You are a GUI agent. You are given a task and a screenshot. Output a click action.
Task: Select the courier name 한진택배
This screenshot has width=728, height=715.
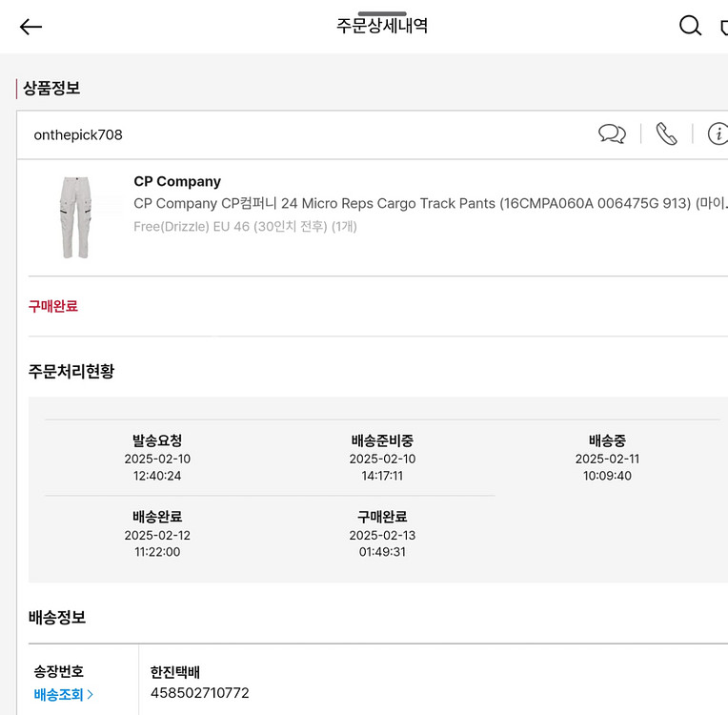tap(175, 672)
